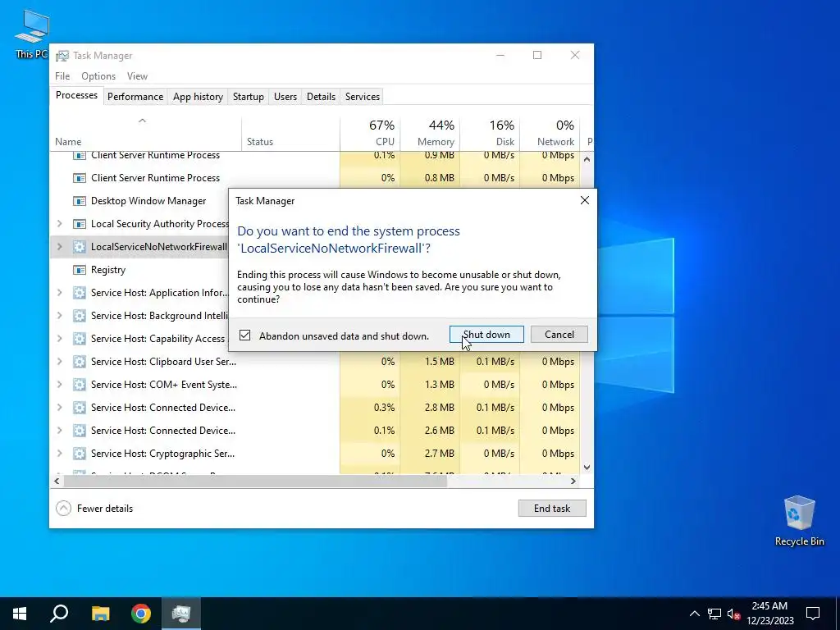Open the Windows Start menu
This screenshot has height=630, width=840.
pos(20,614)
